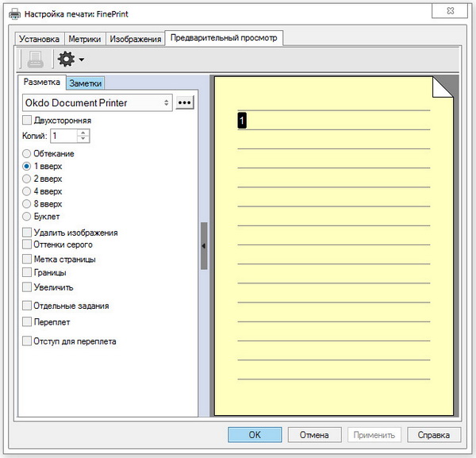The image size is (476, 458).
Task: Click the Отмена button
Action: pos(314,434)
